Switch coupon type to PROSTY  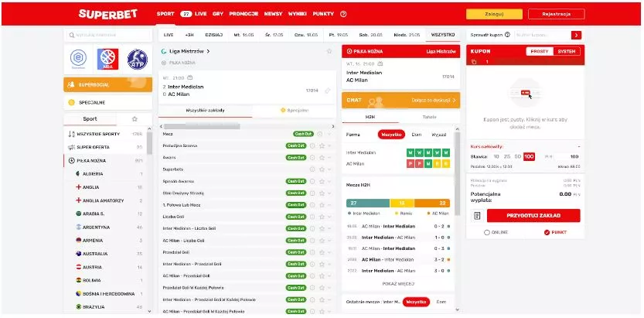tap(540, 52)
